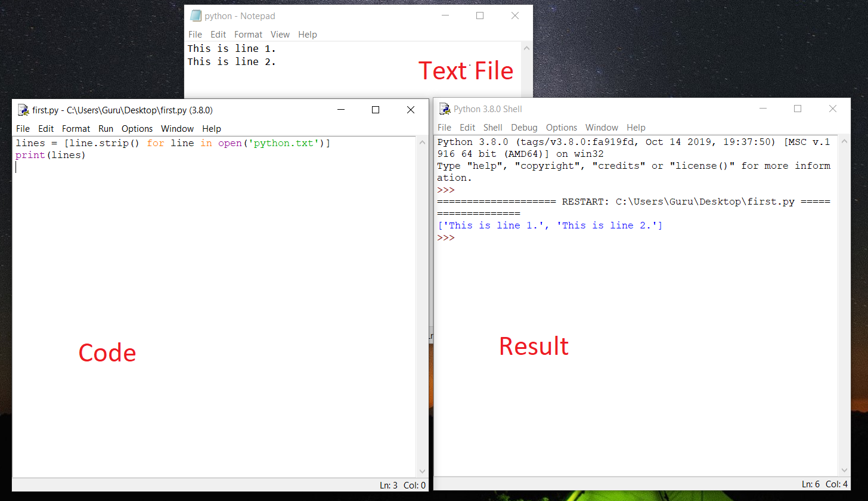This screenshot has width=868, height=501.
Task: Click the Python file icon on first.py title bar
Action: point(23,110)
